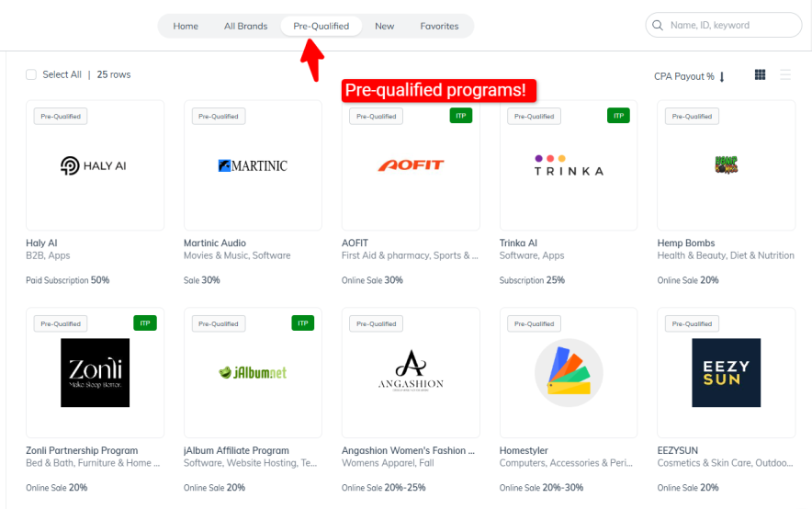
Task: Open the Haly AI program link
Action: 41,243
